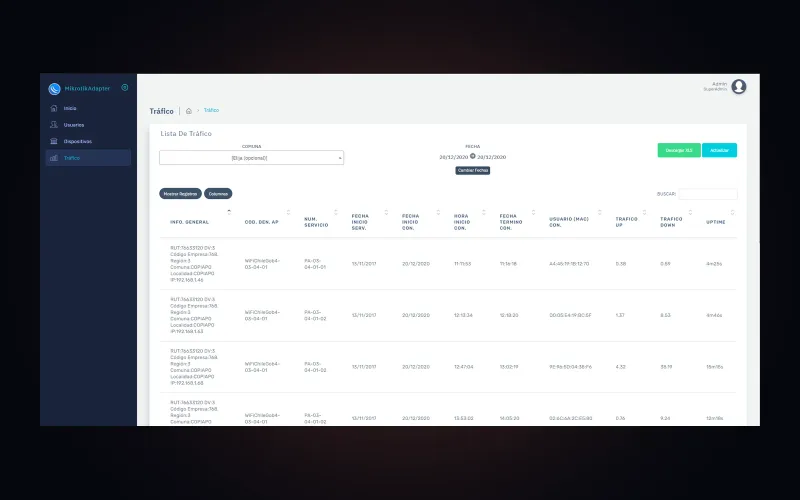
Task: Click the Inicio house icon in sidebar
Action: pos(54,108)
